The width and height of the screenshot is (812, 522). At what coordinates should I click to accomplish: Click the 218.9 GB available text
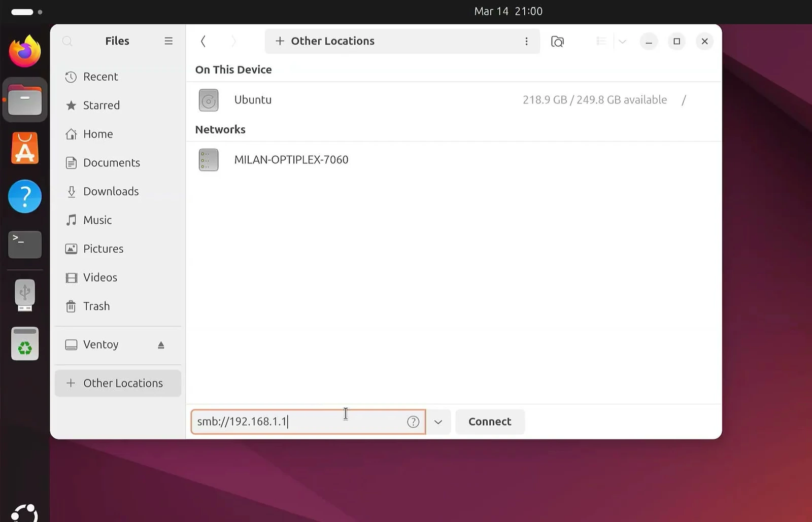tap(595, 100)
